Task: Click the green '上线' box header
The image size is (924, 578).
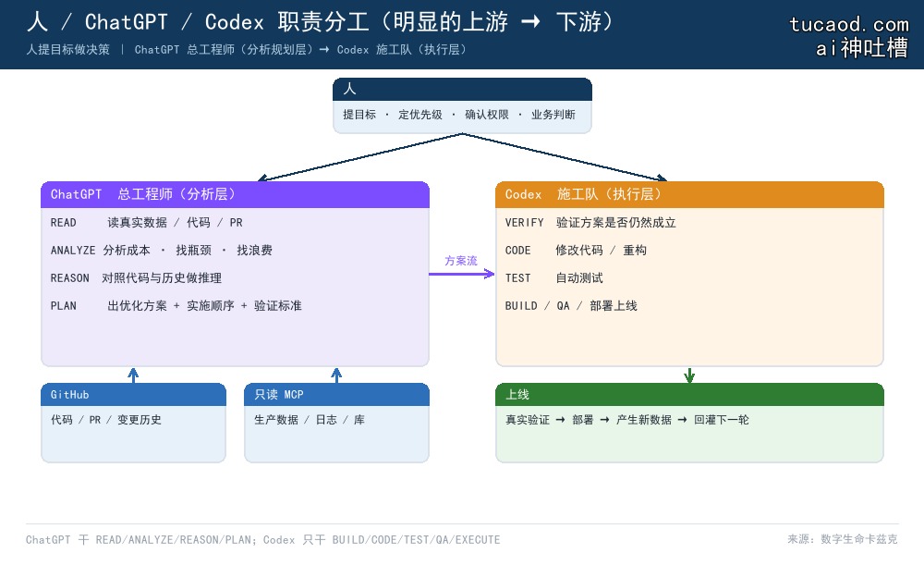Action: pos(689,395)
